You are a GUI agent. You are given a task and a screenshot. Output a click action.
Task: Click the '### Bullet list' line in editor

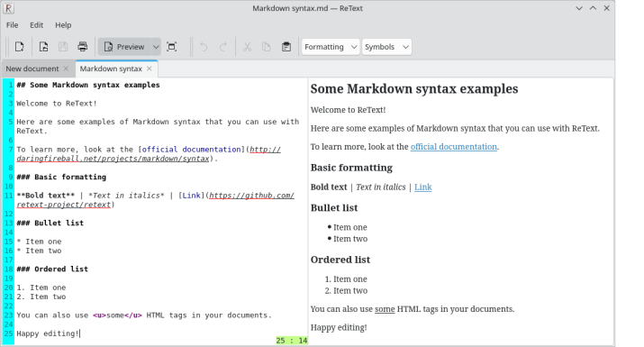click(x=50, y=224)
